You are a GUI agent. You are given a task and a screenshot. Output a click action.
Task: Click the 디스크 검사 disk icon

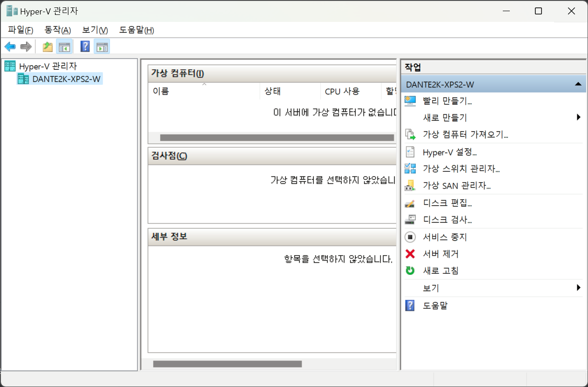410,219
